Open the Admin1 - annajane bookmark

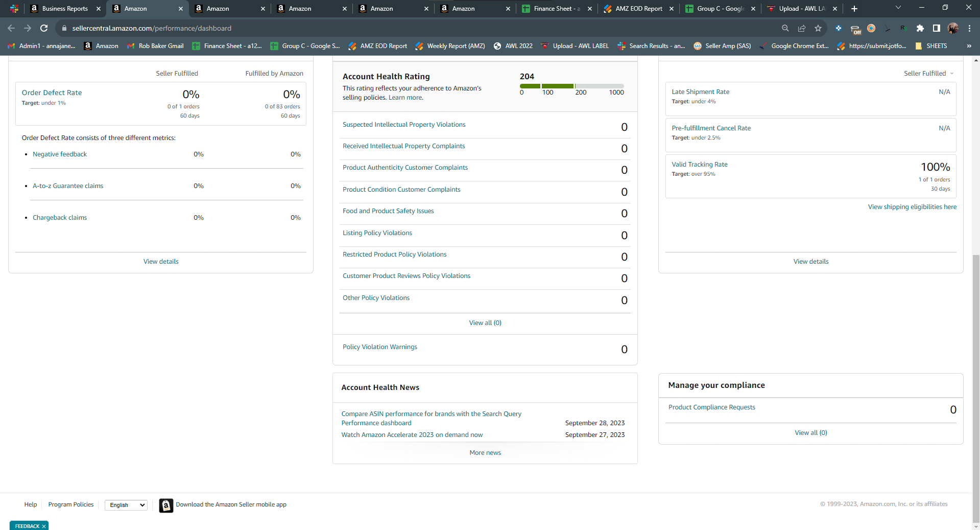(x=41, y=46)
